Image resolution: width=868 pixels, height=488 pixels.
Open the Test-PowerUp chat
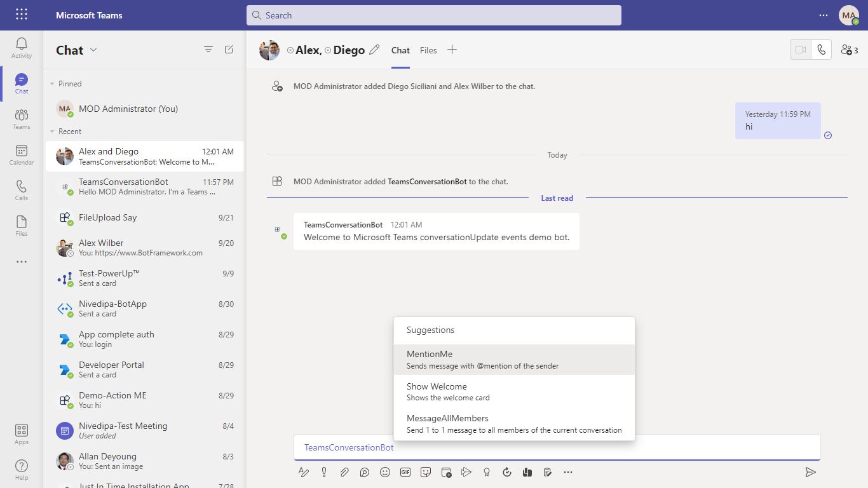point(144,278)
